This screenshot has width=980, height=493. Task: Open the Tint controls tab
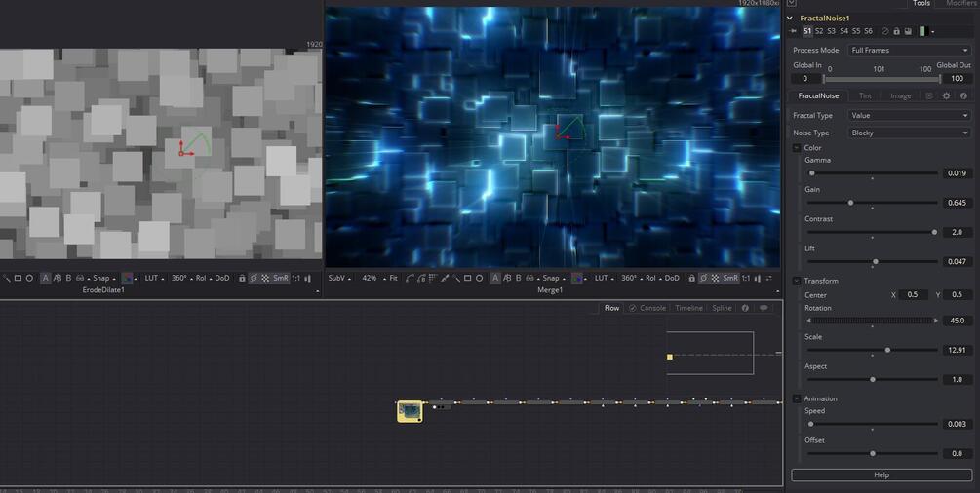point(865,96)
